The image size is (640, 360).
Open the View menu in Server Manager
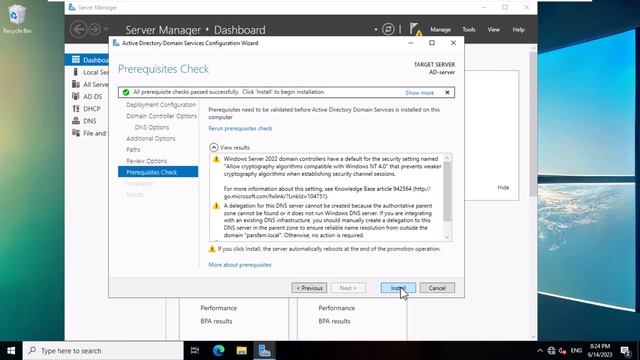pos(493,29)
